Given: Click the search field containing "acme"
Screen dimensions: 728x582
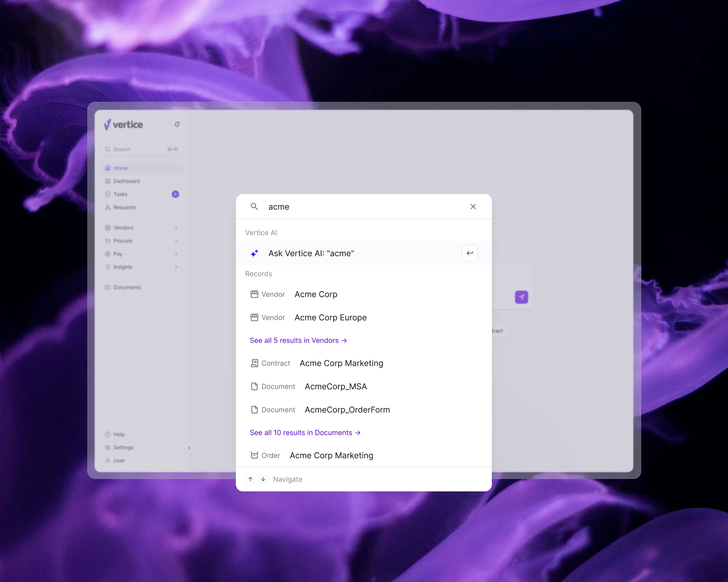Looking at the screenshot, I should [x=364, y=207].
